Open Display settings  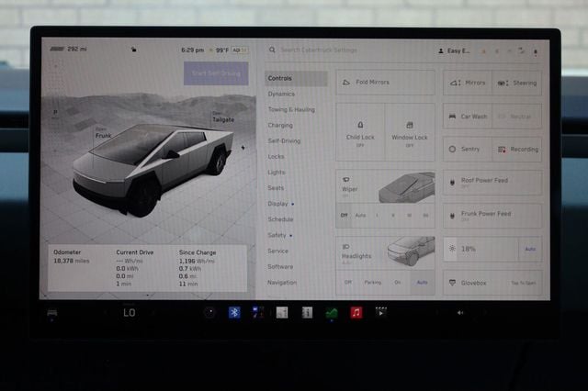coord(277,204)
